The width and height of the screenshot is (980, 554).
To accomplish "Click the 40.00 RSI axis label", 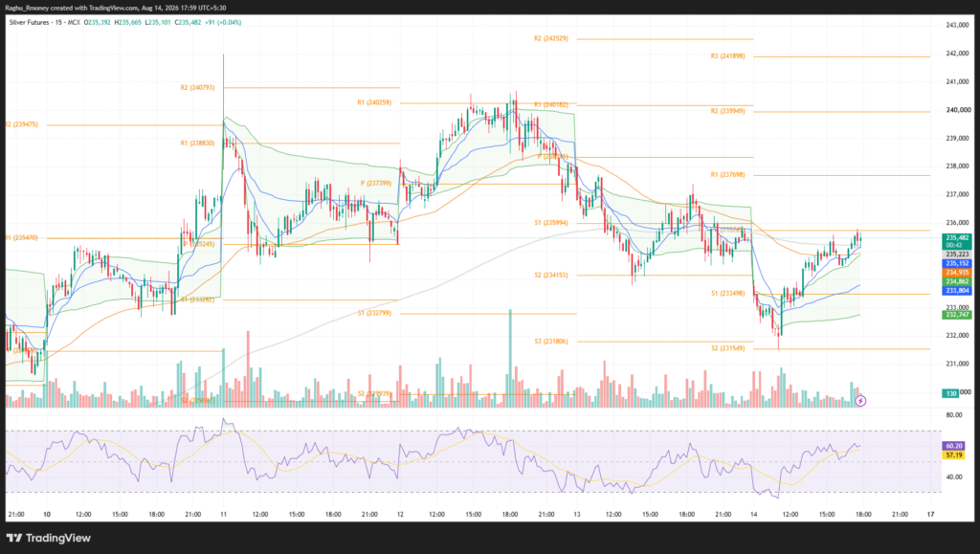I will [x=954, y=477].
